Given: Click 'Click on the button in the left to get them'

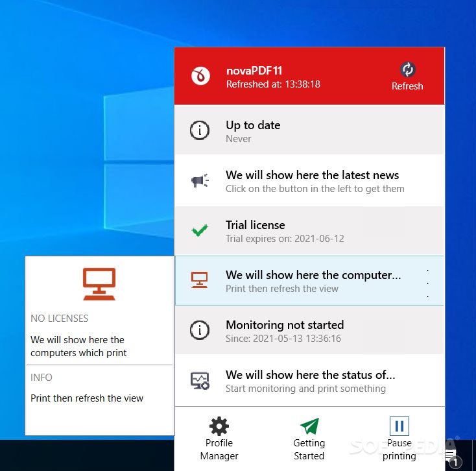Looking at the screenshot, I should (x=315, y=189).
